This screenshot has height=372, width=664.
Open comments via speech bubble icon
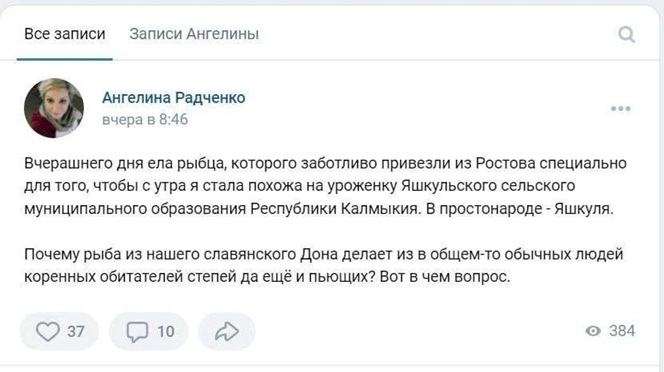click(137, 331)
